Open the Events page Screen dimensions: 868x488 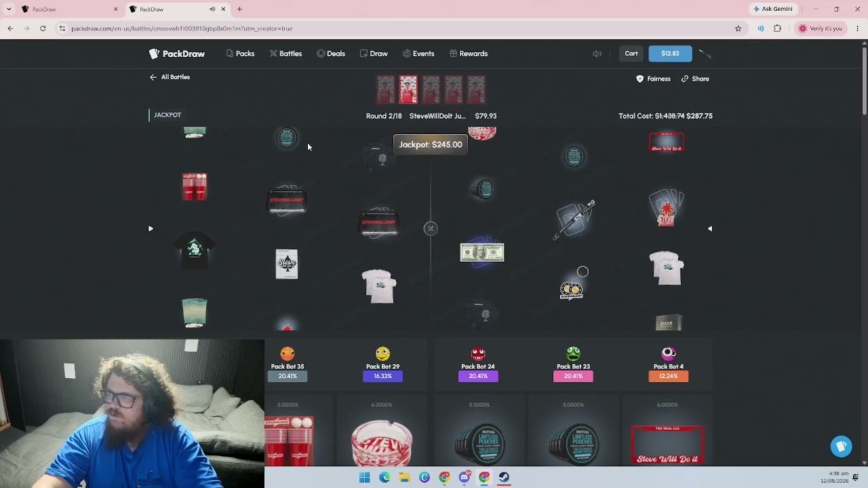pos(418,54)
